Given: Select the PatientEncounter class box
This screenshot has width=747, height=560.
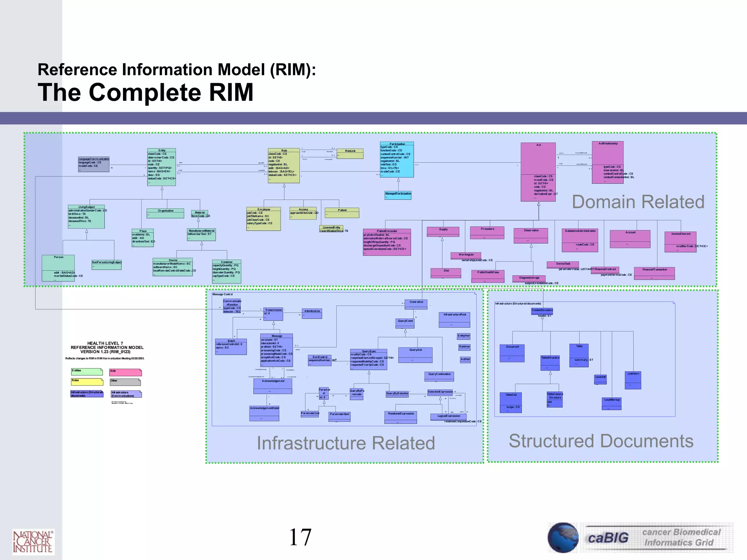Looking at the screenshot, I should [387, 242].
